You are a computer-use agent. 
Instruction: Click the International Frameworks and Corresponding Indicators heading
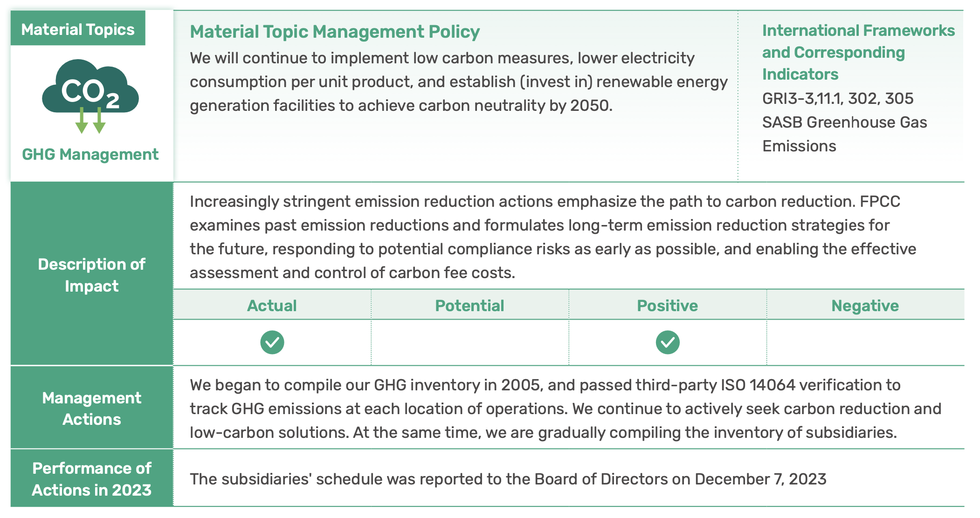pyautogui.click(x=858, y=52)
